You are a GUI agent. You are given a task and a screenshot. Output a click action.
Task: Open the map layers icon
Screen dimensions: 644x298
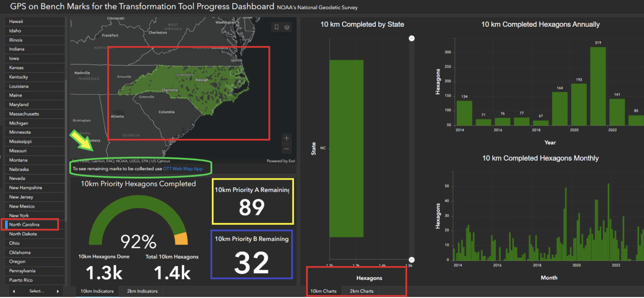click(287, 27)
